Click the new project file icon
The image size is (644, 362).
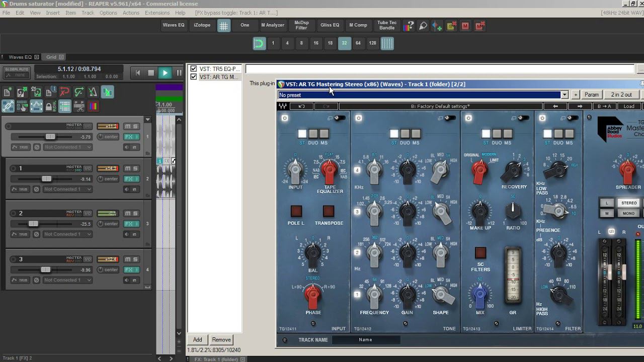(x=8, y=92)
